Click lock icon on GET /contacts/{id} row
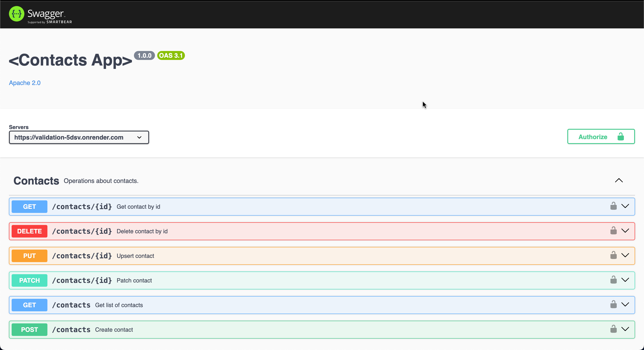The height and width of the screenshot is (350, 644). pos(613,206)
